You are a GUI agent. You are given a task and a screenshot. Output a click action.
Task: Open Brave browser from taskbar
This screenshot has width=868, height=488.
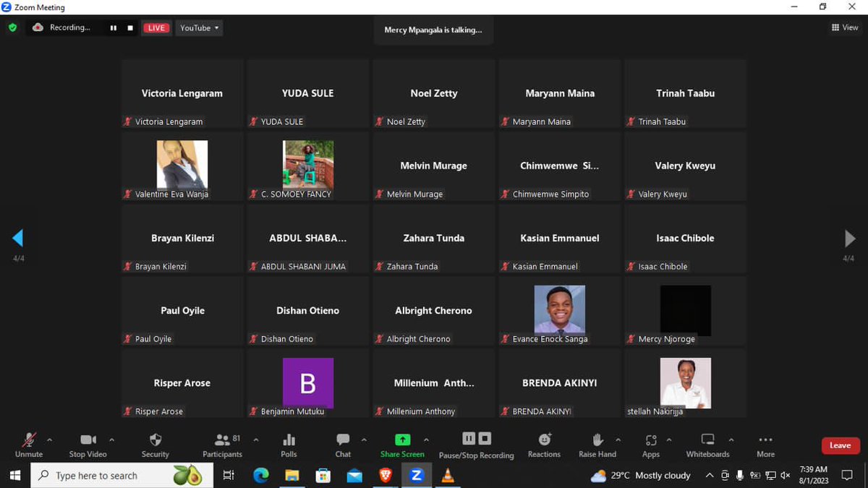coord(386,475)
